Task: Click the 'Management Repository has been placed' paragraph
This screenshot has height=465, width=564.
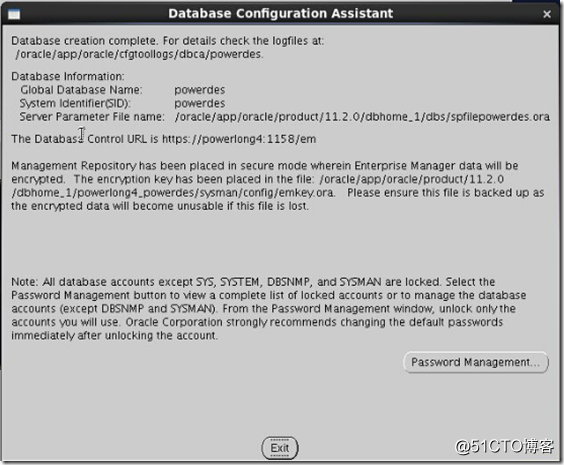Action: click(277, 186)
